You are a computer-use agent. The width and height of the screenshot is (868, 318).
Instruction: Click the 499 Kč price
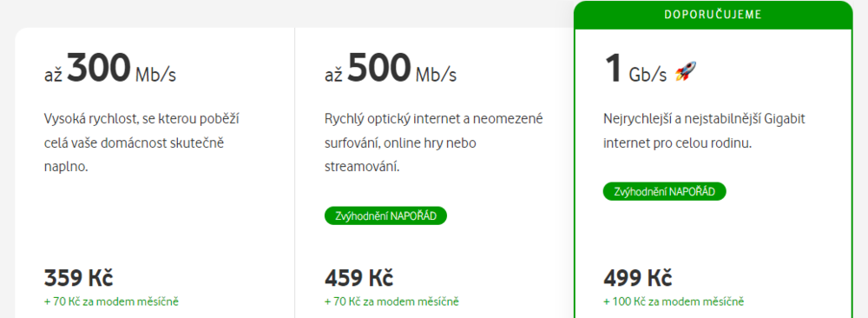[x=637, y=277]
